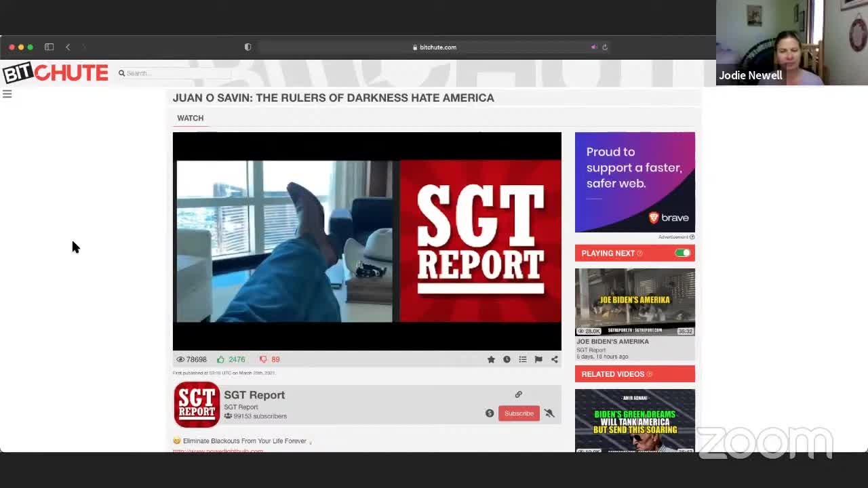Click the Playing Next help icon
Viewport: 868px width, 488px height.
(639, 253)
